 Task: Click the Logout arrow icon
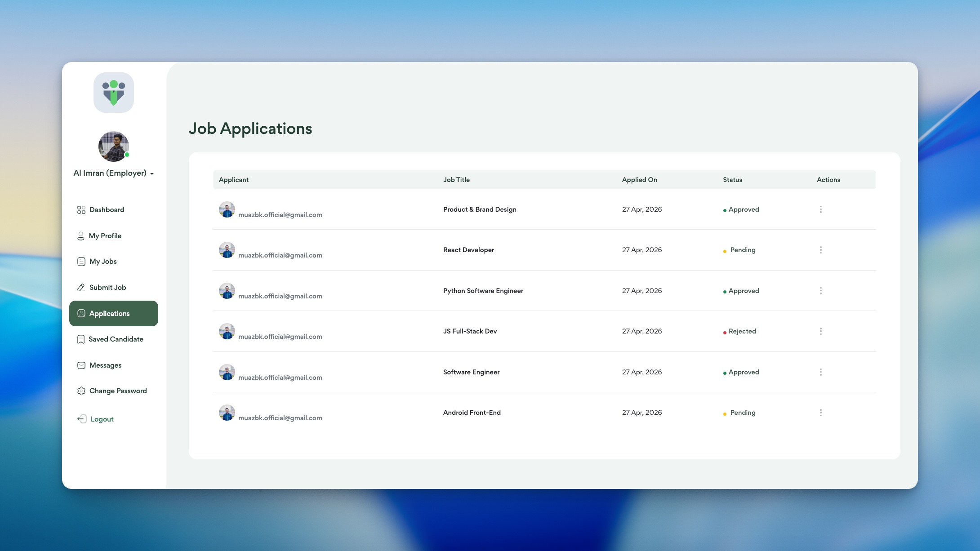click(x=81, y=419)
